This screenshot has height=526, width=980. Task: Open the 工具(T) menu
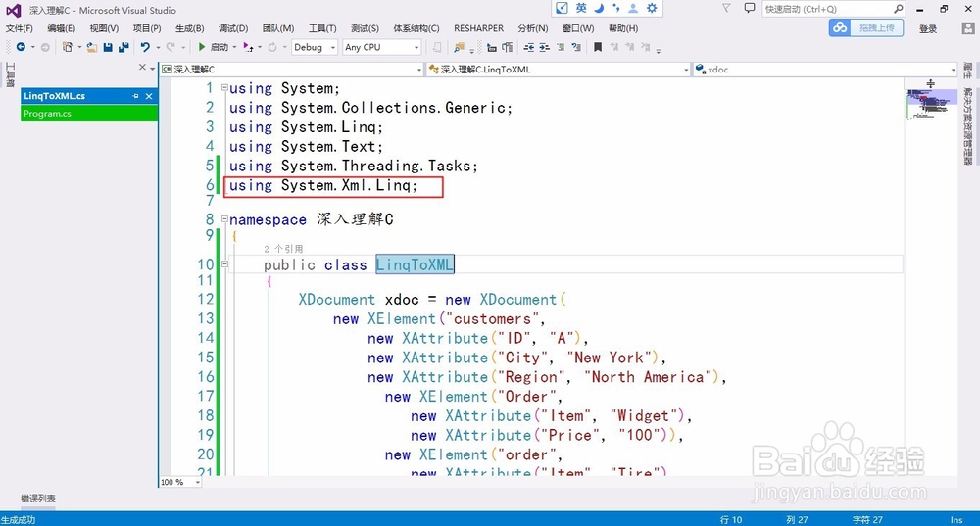click(x=322, y=28)
